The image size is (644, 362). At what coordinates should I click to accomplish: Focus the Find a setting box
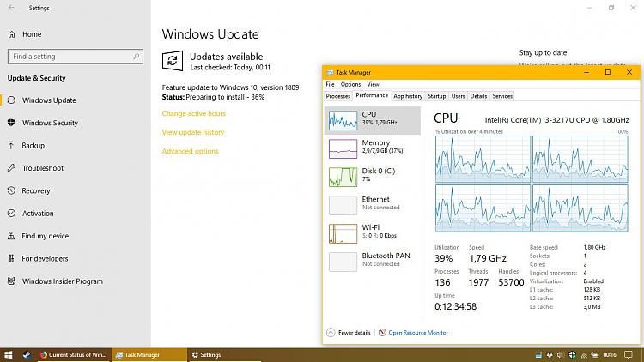76,57
